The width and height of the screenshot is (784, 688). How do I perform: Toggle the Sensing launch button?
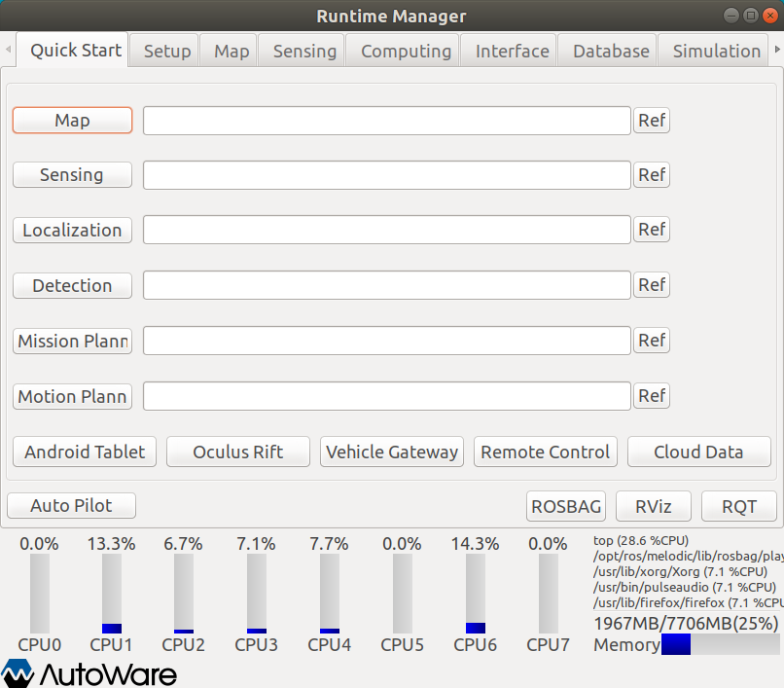click(x=72, y=174)
